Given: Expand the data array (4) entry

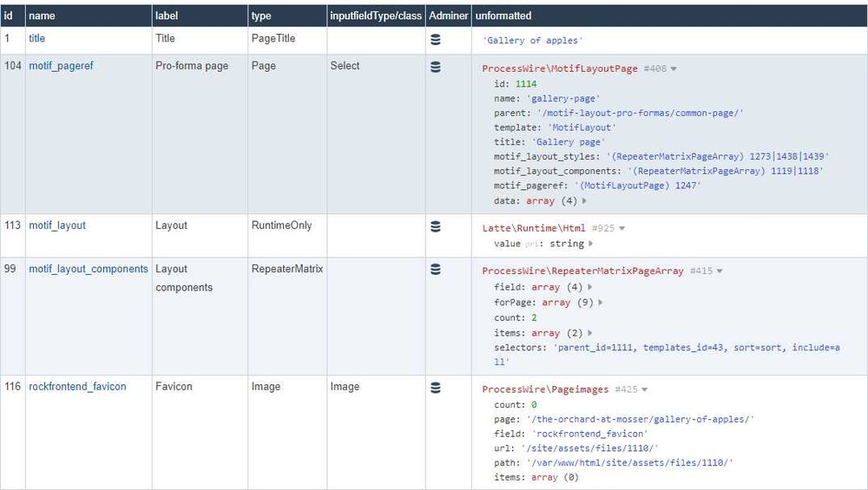Looking at the screenshot, I should point(584,201).
